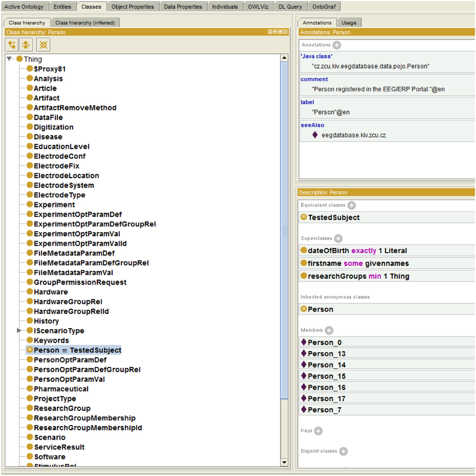Add a key with the plus icon

[x=318, y=431]
